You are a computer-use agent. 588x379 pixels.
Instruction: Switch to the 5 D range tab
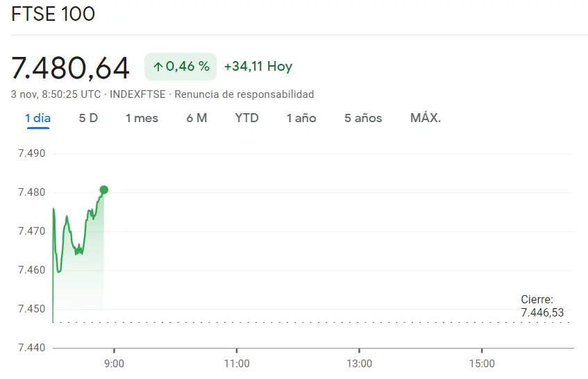click(88, 118)
